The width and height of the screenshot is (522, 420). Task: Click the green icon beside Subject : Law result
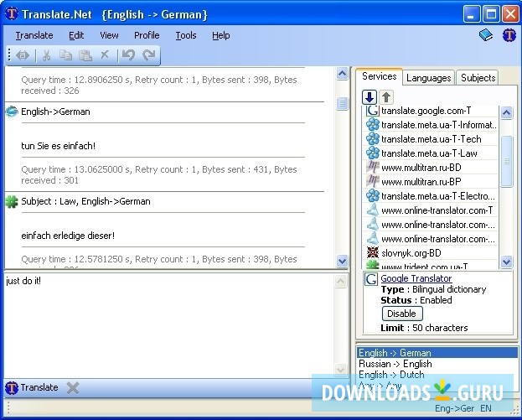[x=12, y=201]
